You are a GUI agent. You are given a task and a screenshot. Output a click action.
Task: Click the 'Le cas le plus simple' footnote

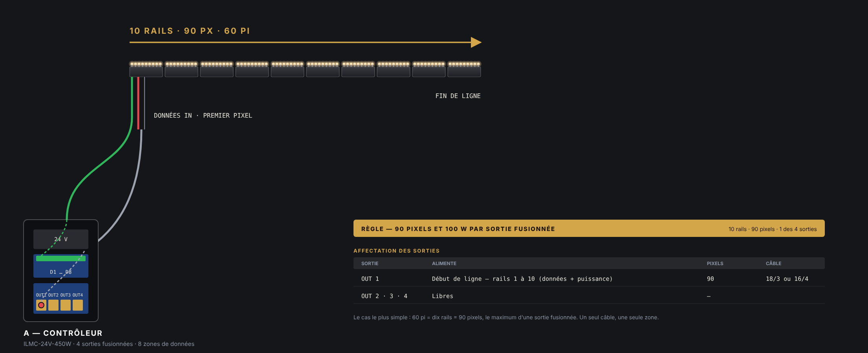coord(506,317)
